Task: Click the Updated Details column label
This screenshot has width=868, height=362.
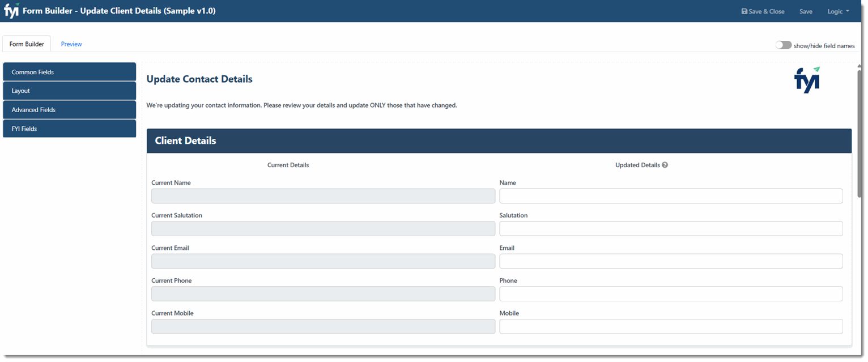Action: pyautogui.click(x=637, y=165)
